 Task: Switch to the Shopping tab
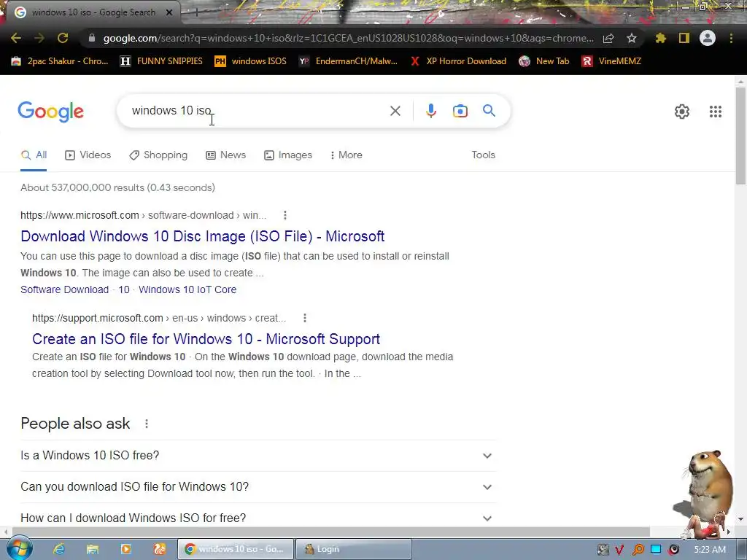158,155
